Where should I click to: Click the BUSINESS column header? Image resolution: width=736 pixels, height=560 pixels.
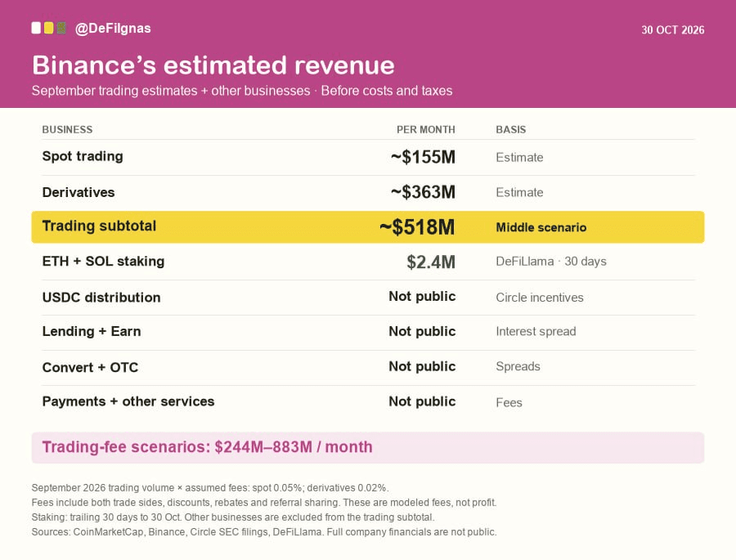(67, 129)
